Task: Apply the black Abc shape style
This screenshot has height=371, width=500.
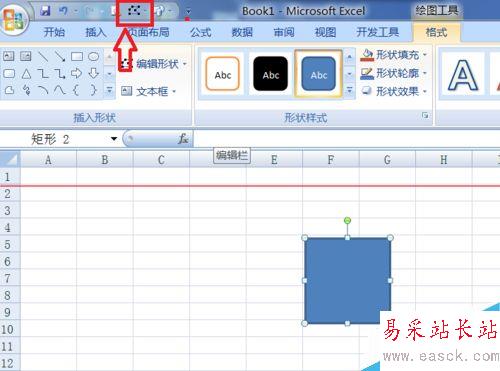Action: [x=270, y=74]
